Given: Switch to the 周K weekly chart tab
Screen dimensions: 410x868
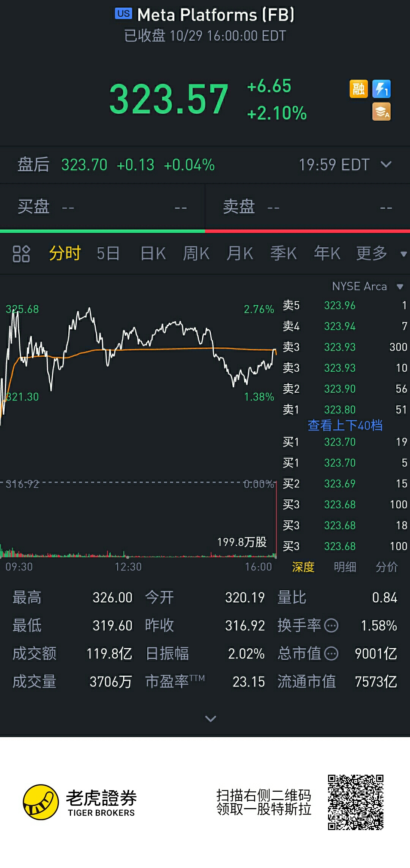Looking at the screenshot, I should [196, 253].
